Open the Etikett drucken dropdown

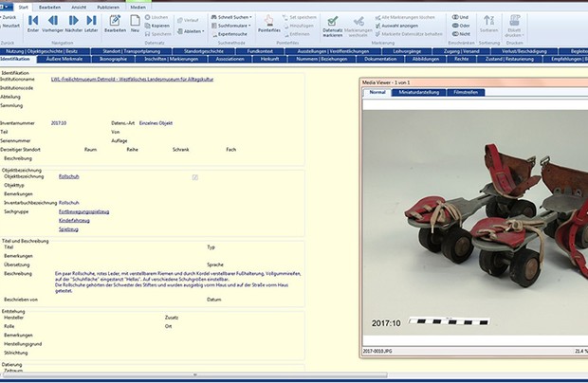tap(514, 27)
